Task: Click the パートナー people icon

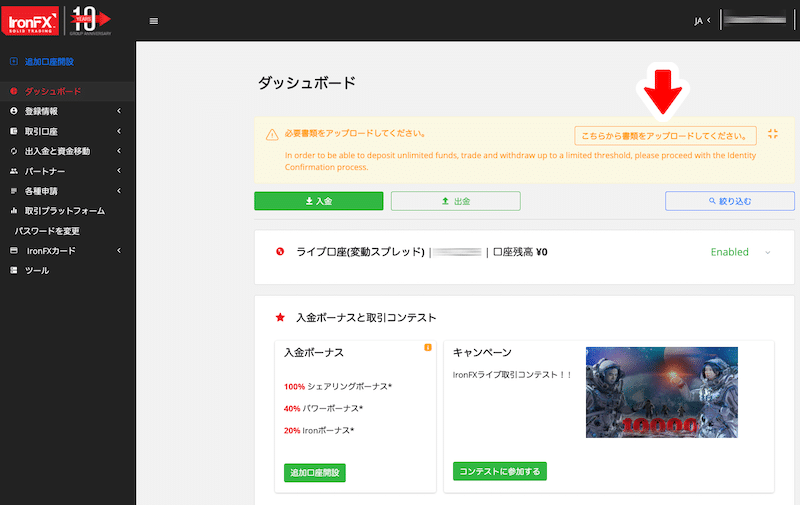Action: [14, 171]
